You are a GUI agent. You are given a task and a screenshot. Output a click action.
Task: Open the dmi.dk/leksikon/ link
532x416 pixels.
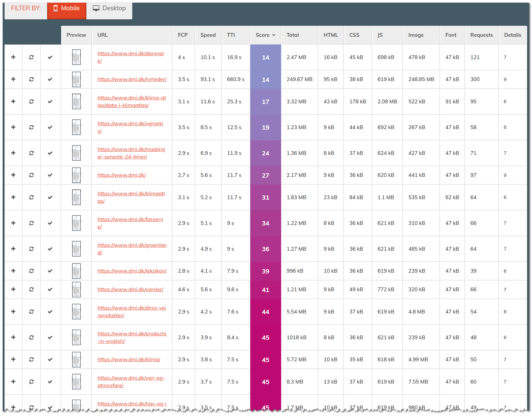tap(132, 271)
